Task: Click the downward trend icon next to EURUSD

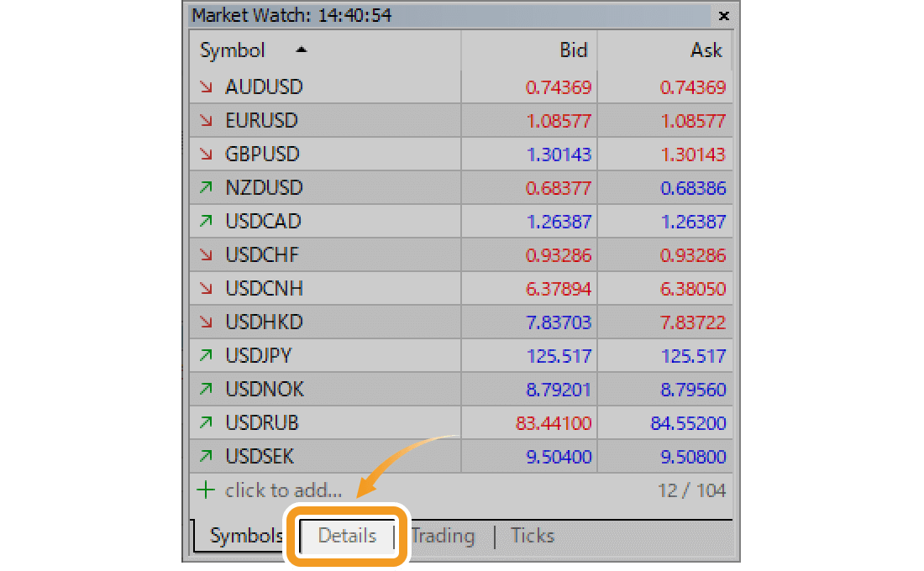Action: (207, 120)
